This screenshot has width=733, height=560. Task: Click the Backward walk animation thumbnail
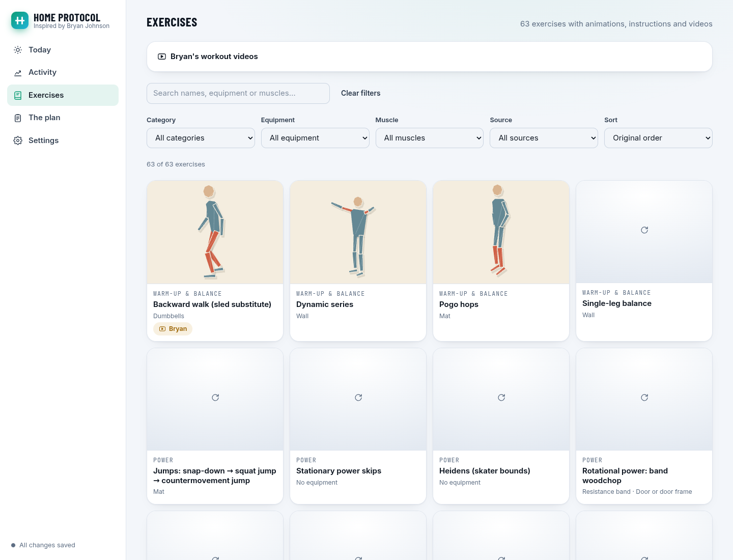tap(215, 232)
